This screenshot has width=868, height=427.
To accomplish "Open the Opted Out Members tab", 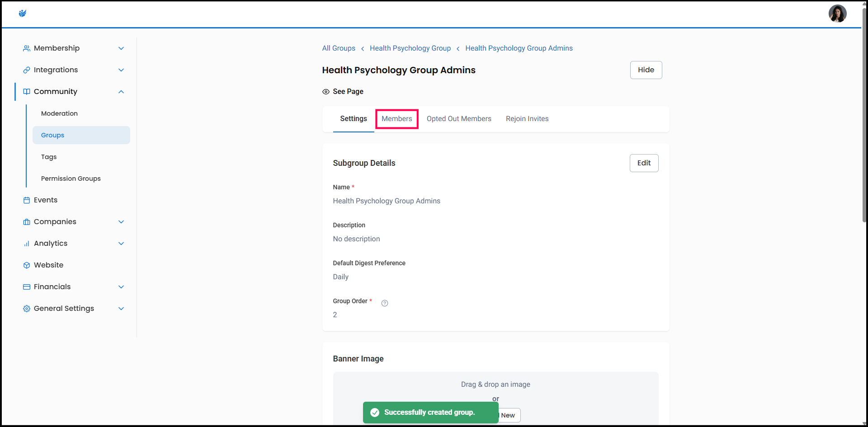I will point(458,119).
